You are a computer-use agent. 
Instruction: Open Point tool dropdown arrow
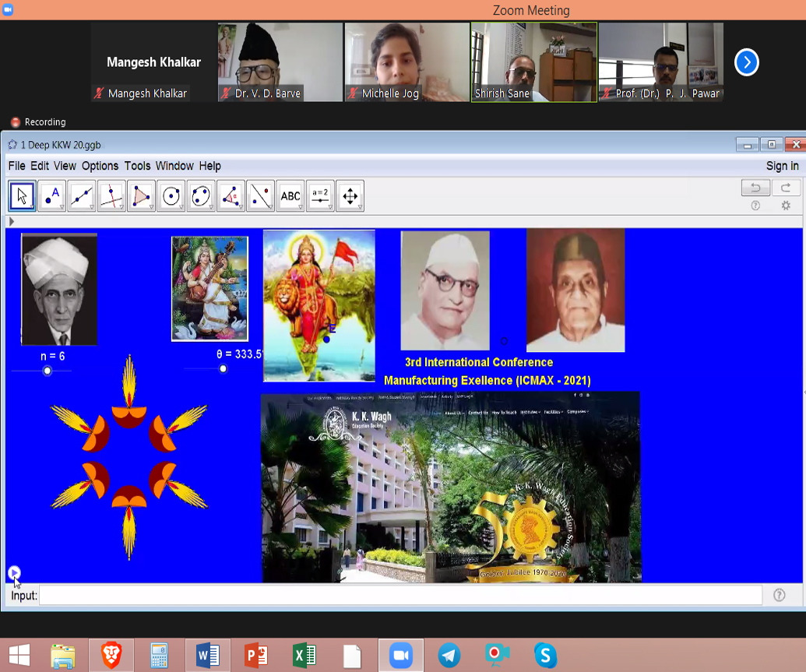coord(62,207)
